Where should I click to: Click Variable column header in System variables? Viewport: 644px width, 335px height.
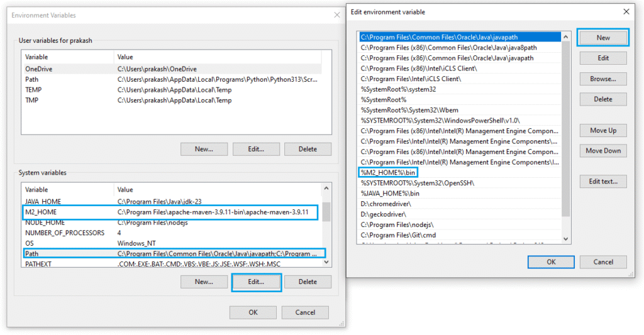(68, 190)
